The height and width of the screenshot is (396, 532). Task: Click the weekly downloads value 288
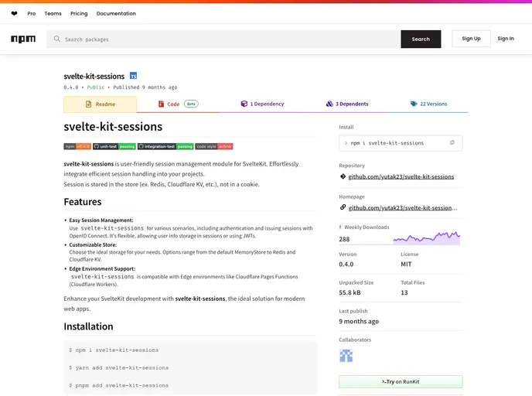click(344, 239)
